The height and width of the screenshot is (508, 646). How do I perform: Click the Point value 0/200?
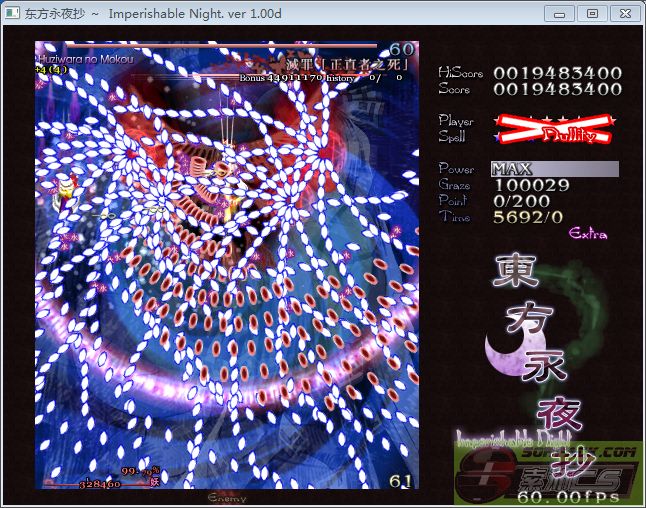click(522, 201)
